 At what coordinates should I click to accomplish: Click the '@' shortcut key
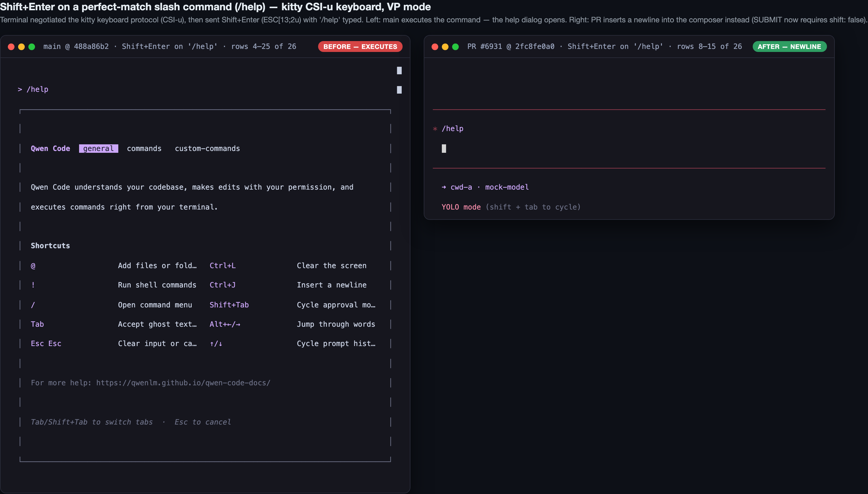[33, 266]
